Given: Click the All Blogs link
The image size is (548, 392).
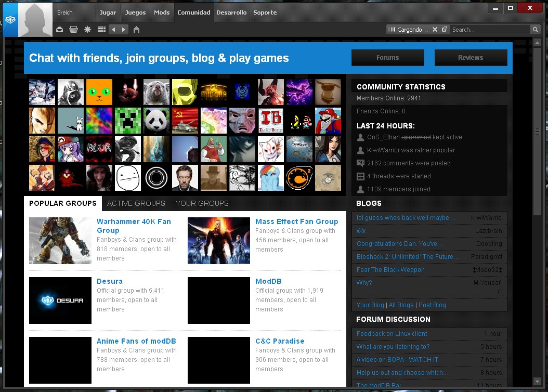Looking at the screenshot, I should point(401,305).
